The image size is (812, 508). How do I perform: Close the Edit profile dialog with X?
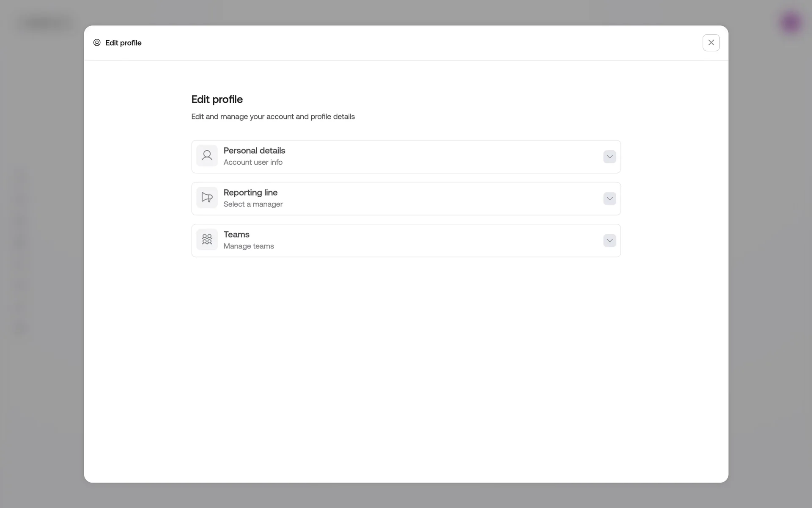pos(711,43)
